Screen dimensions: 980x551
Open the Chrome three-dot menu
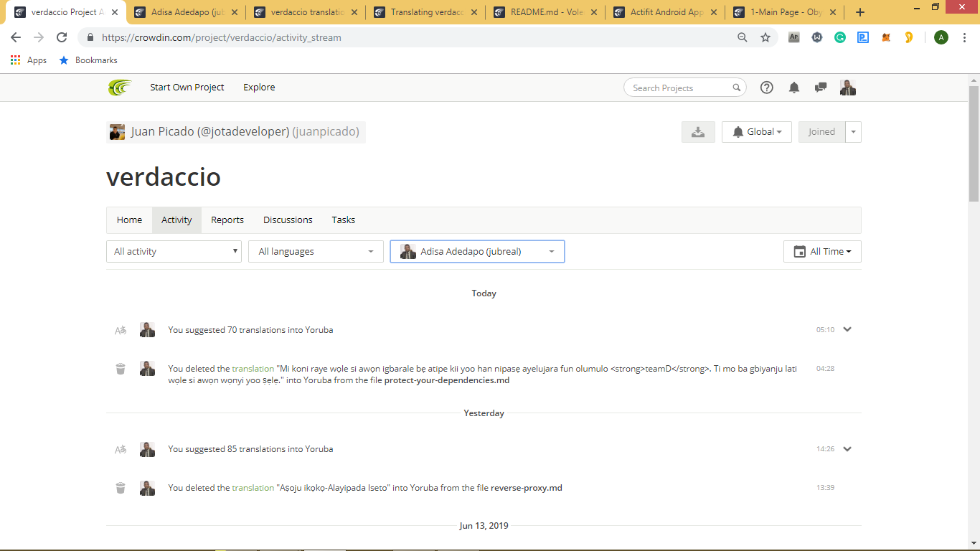pos(964,37)
